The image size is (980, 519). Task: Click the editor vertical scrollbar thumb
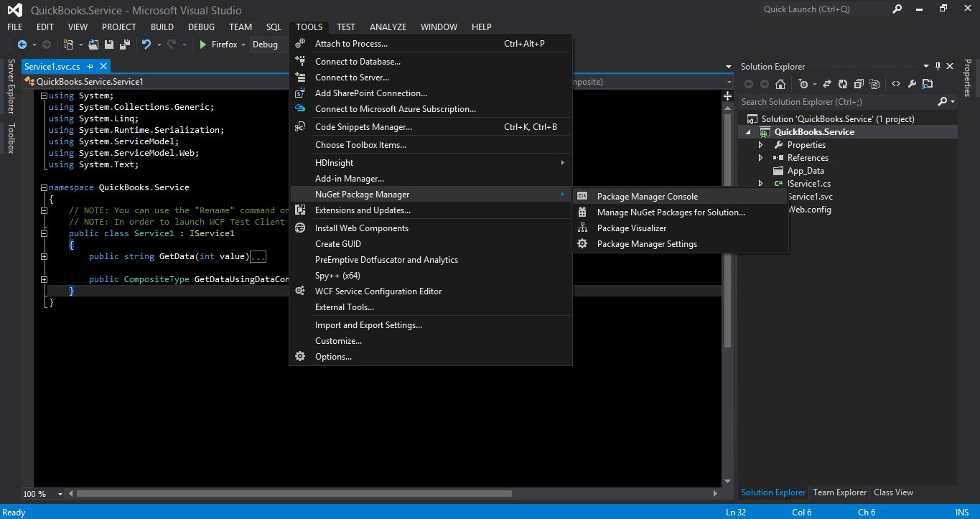[727, 231]
